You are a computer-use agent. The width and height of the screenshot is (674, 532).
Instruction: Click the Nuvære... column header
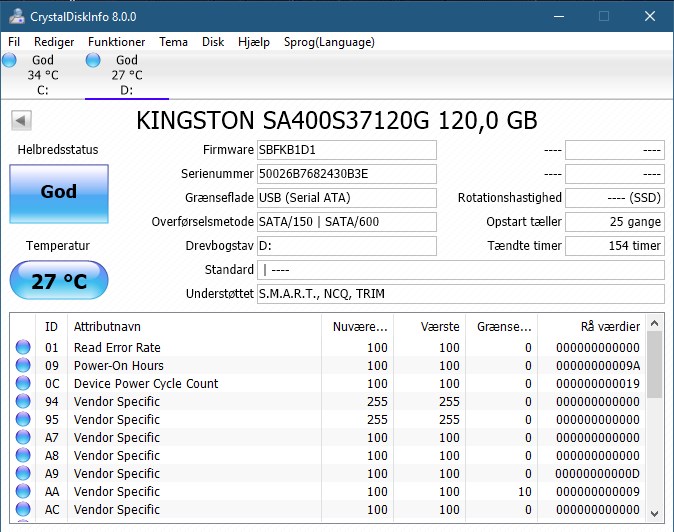(357, 327)
